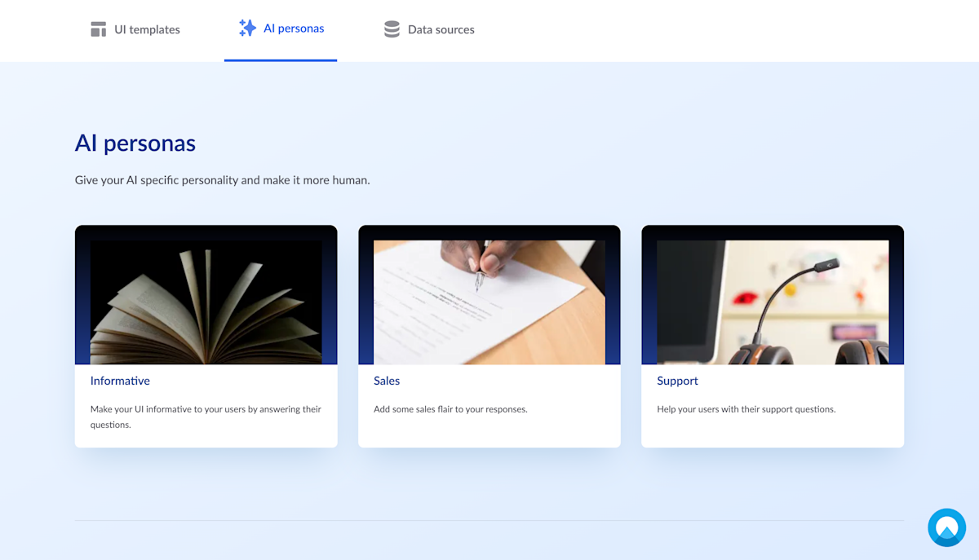Click the Data sources database icon
This screenshot has width=979, height=560.
click(392, 29)
